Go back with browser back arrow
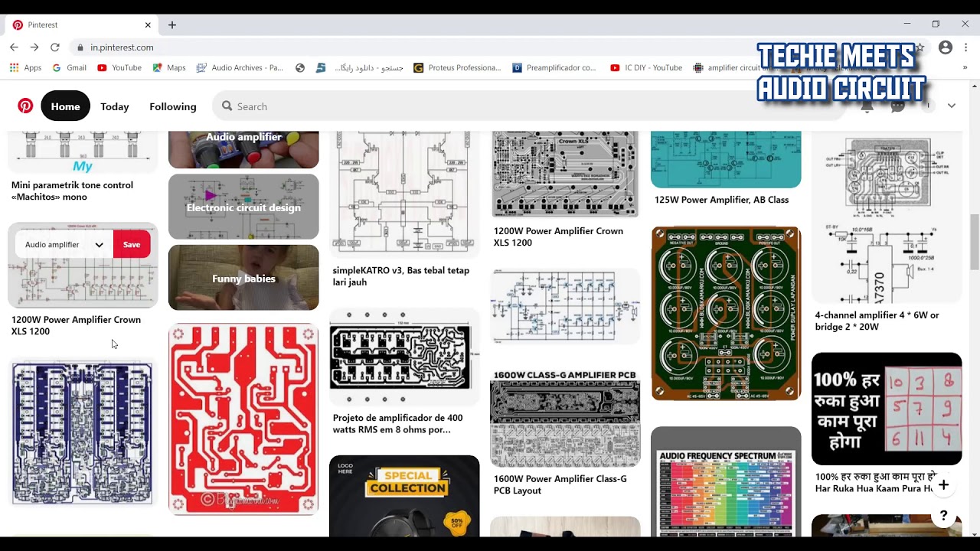 tap(14, 47)
